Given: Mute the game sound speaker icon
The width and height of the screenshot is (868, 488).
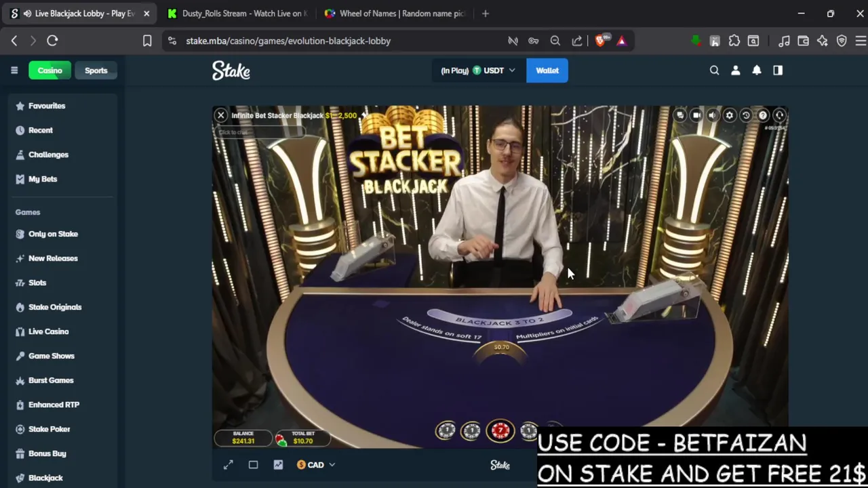Looking at the screenshot, I should coord(713,115).
